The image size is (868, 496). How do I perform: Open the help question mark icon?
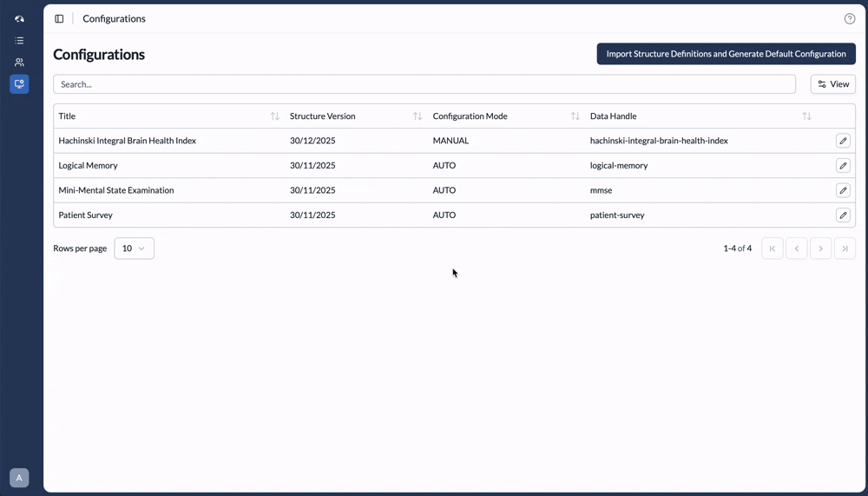849,19
